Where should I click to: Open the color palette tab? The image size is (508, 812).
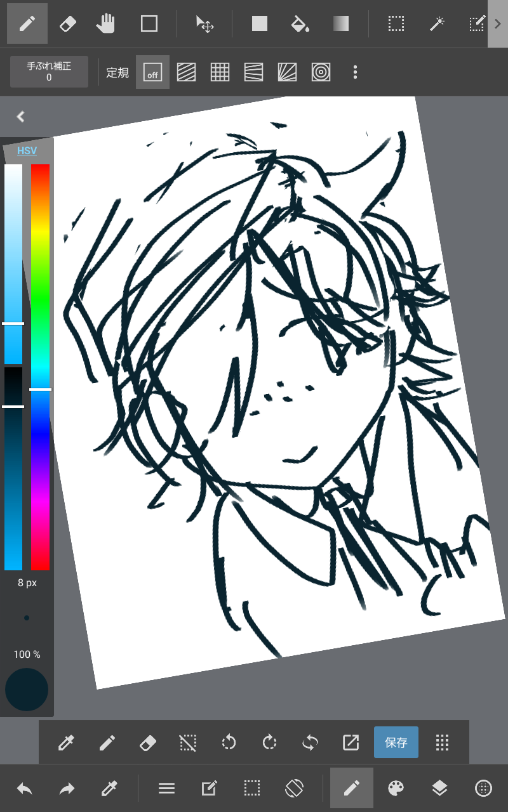[396, 789]
